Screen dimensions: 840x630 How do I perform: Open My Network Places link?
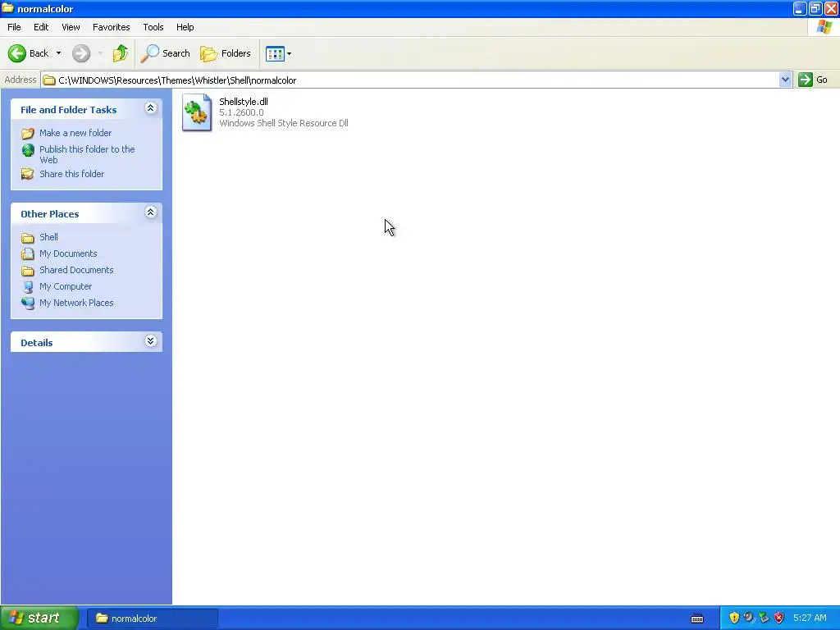(76, 303)
